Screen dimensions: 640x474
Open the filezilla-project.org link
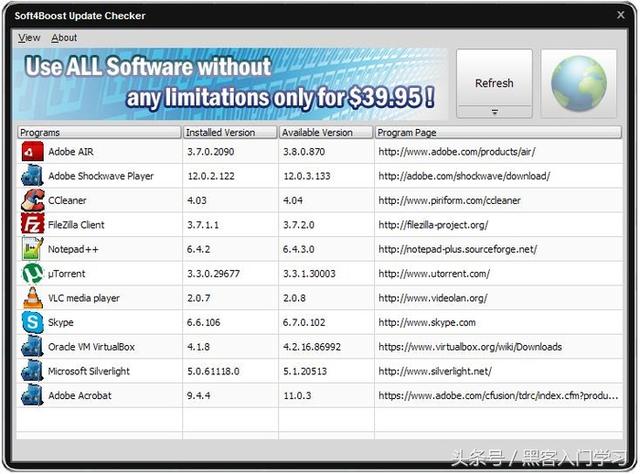click(x=433, y=225)
